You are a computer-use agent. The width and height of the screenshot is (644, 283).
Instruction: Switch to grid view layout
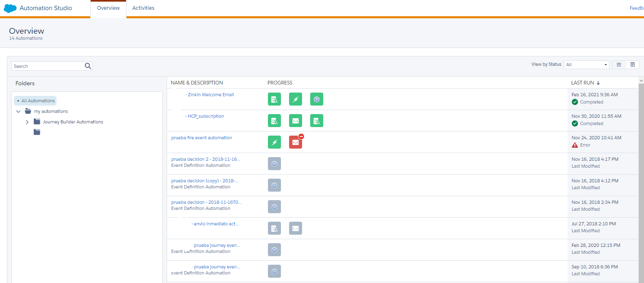633,65
